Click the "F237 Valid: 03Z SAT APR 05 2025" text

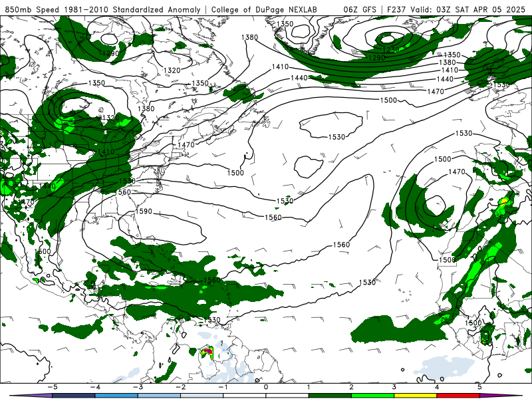coord(456,9)
